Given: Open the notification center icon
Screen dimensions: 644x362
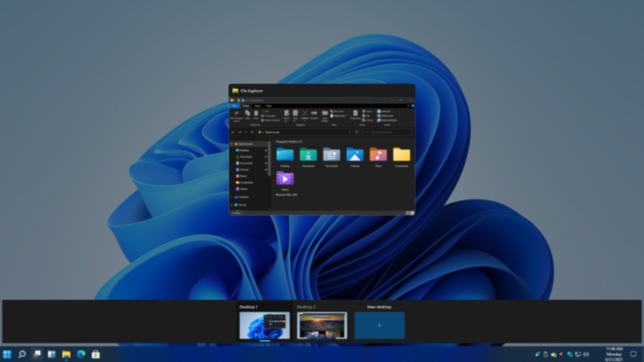Looking at the screenshot, I should pyautogui.click(x=634, y=354).
